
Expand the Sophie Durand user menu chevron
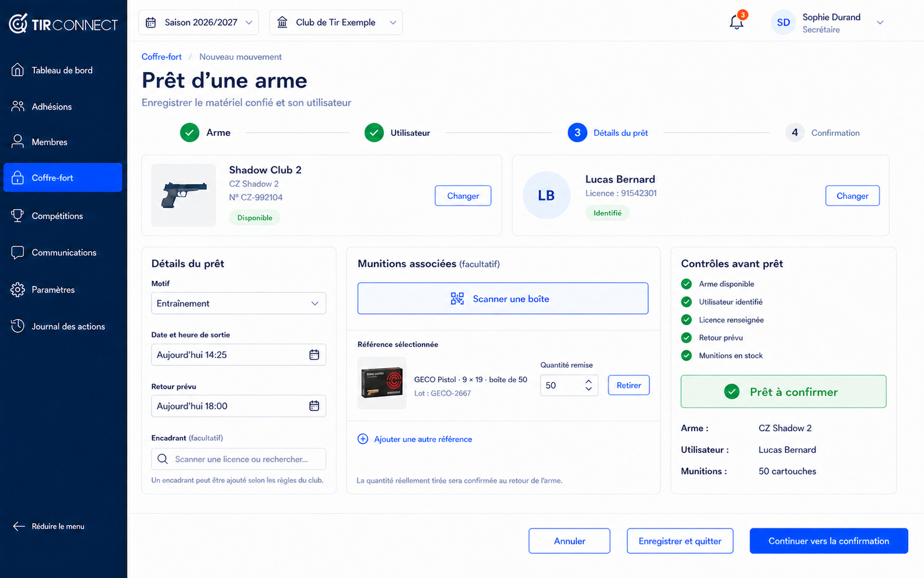click(x=880, y=23)
